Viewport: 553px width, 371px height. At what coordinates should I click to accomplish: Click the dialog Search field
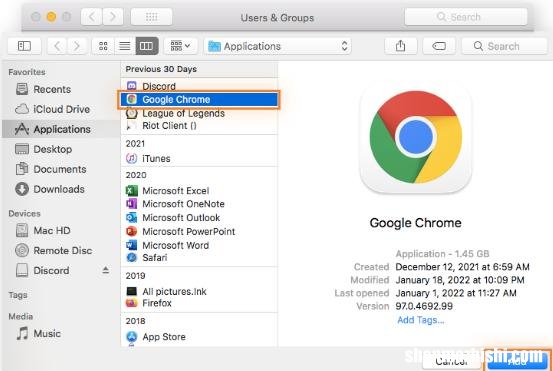click(x=504, y=46)
